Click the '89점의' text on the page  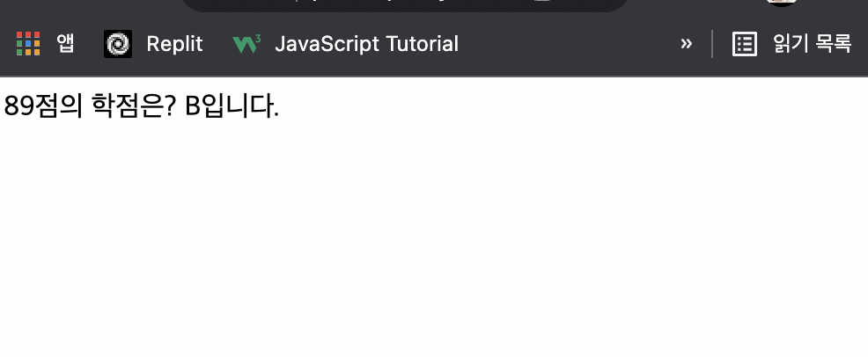click(43, 106)
